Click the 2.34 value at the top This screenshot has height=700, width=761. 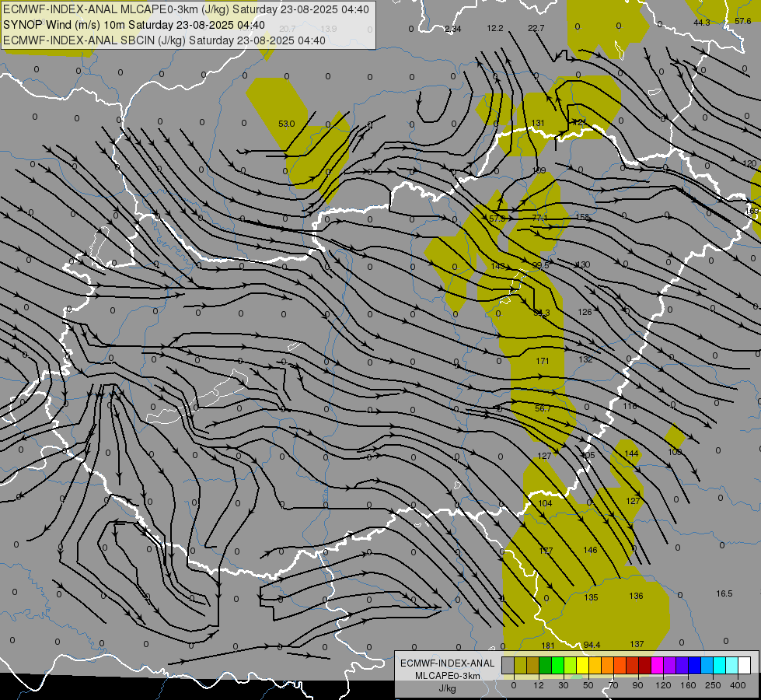[453, 29]
